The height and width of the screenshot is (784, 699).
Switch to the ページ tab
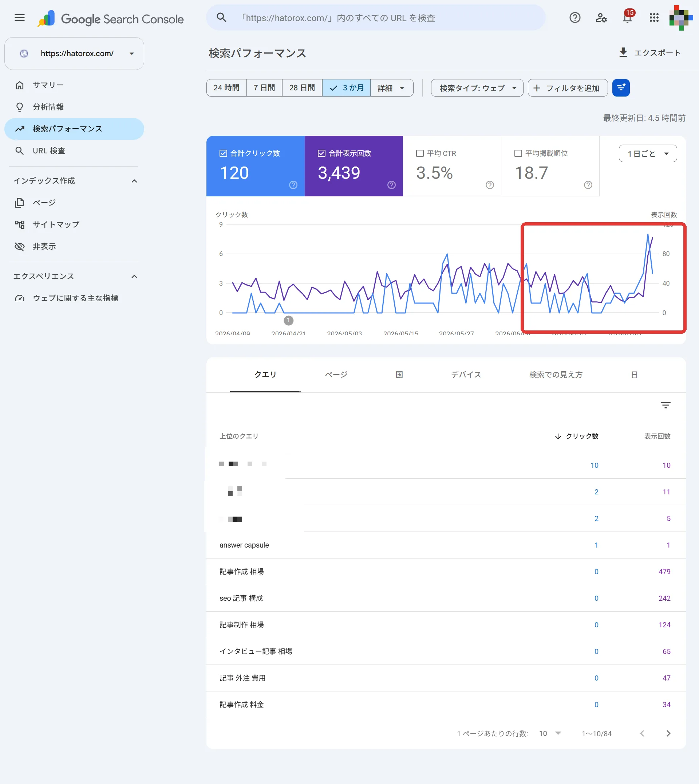336,375
